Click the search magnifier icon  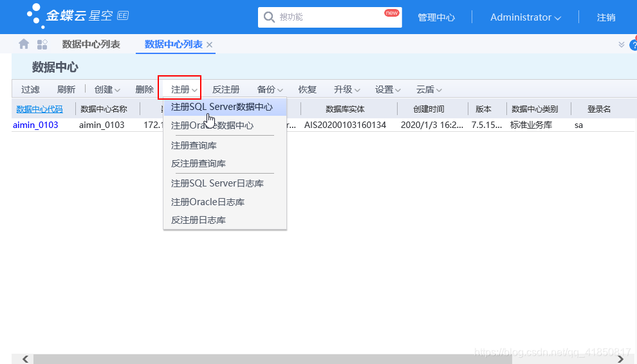coord(269,17)
